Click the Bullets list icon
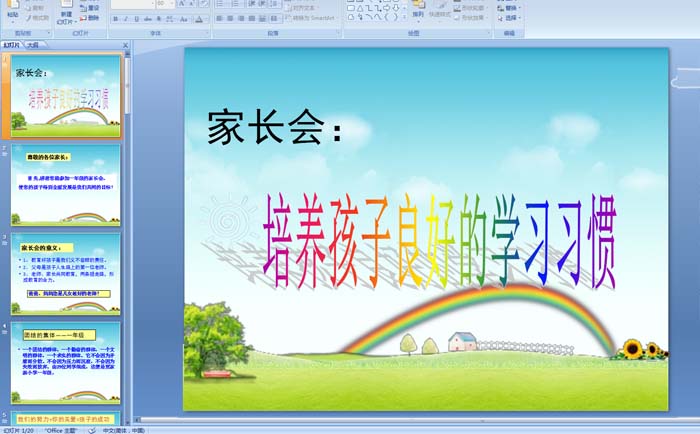Viewport: 700px width, 434px height. tap(221, 4)
